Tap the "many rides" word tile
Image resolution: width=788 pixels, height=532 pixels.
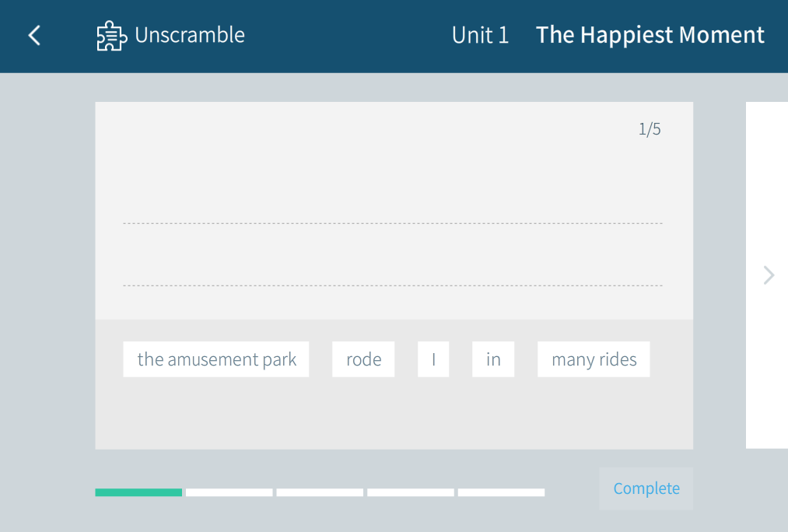click(594, 359)
